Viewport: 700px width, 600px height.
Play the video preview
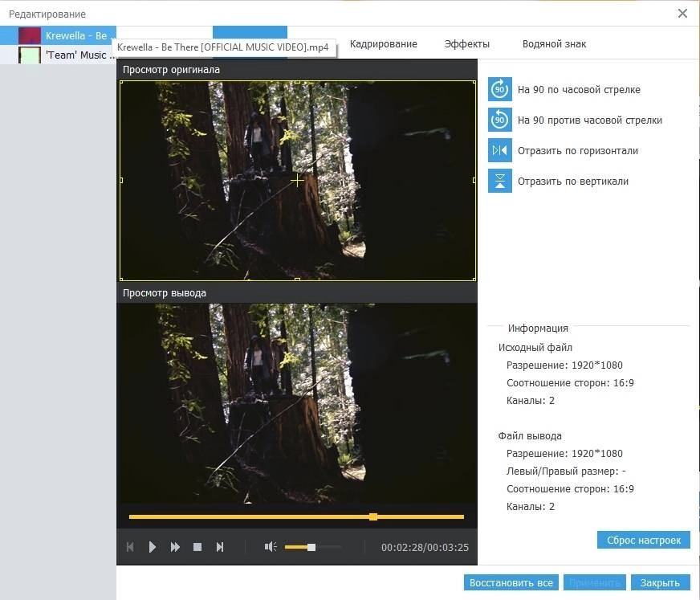[x=153, y=547]
